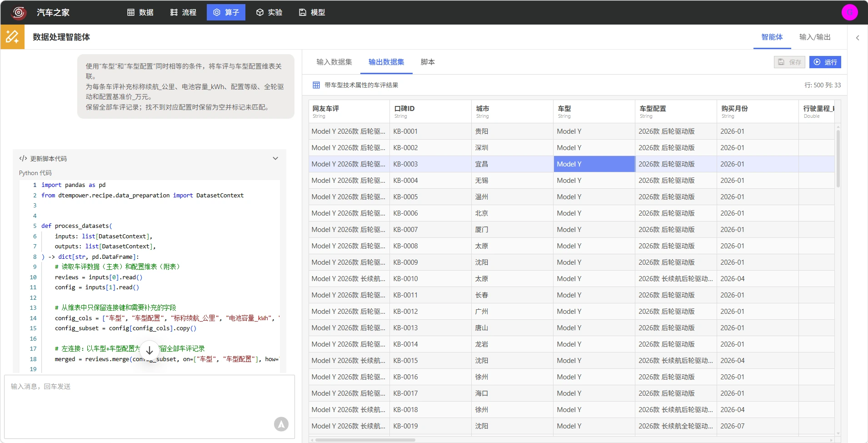Open the 脚本 tab
Image resolution: width=868 pixels, height=443 pixels.
428,62
